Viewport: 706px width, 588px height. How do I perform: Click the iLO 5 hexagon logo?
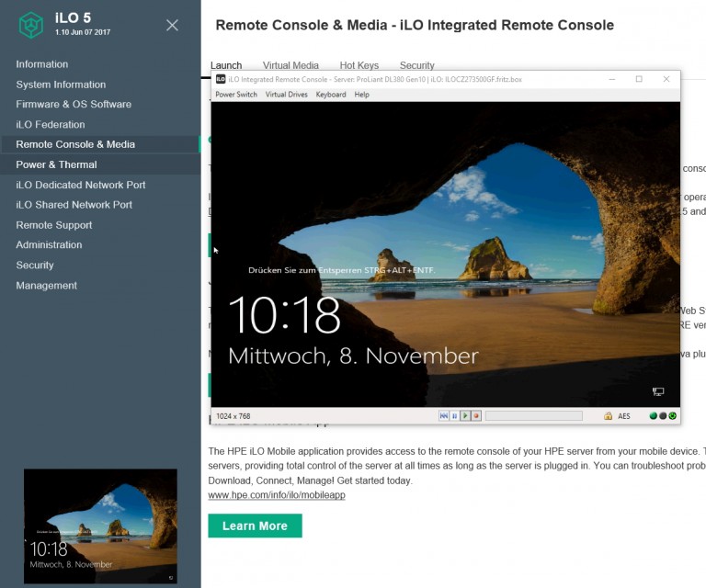[x=31, y=26]
